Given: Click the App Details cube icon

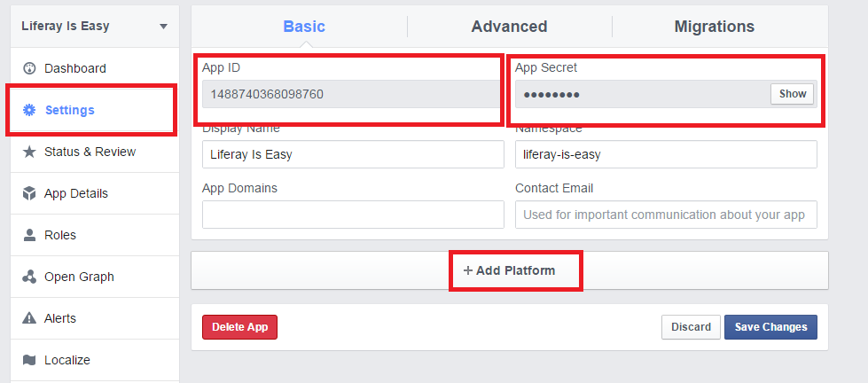Looking at the screenshot, I should pyautogui.click(x=28, y=193).
